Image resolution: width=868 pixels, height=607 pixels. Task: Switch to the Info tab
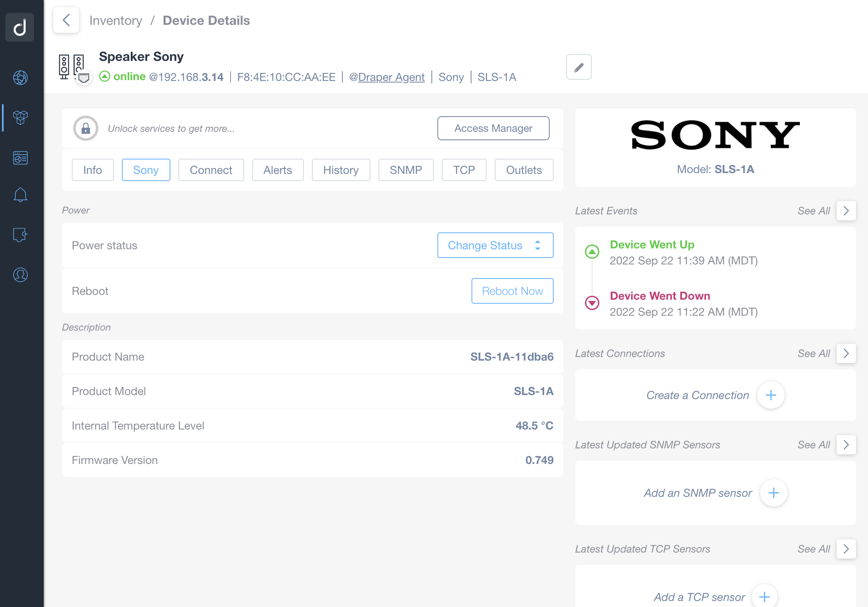(x=93, y=170)
